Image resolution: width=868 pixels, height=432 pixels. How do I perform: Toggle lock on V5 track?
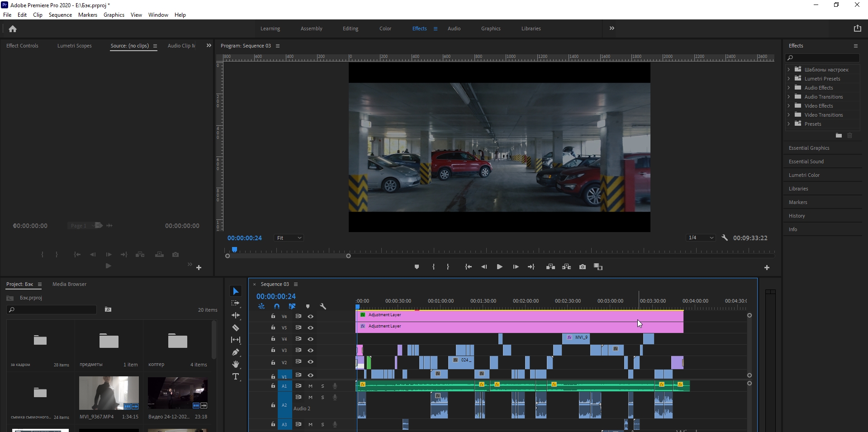273,327
